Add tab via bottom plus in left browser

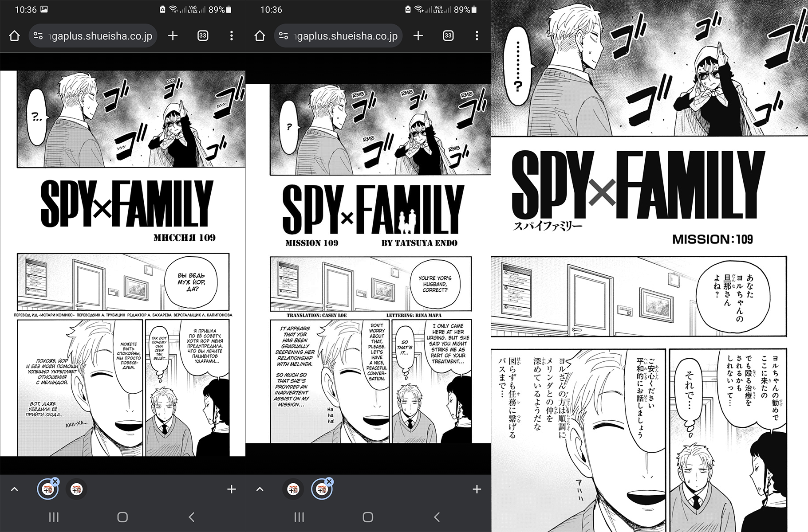[x=231, y=489]
